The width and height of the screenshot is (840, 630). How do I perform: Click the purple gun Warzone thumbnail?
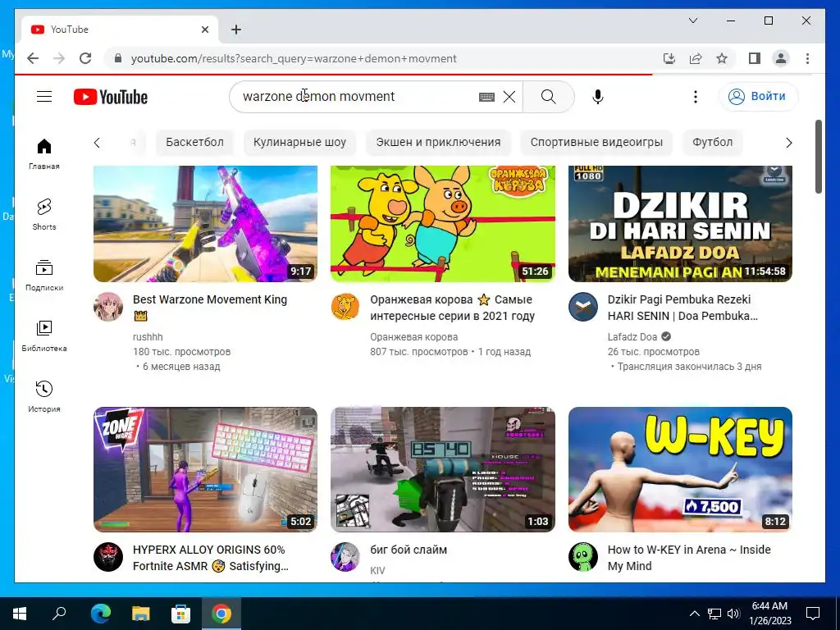tap(205, 224)
